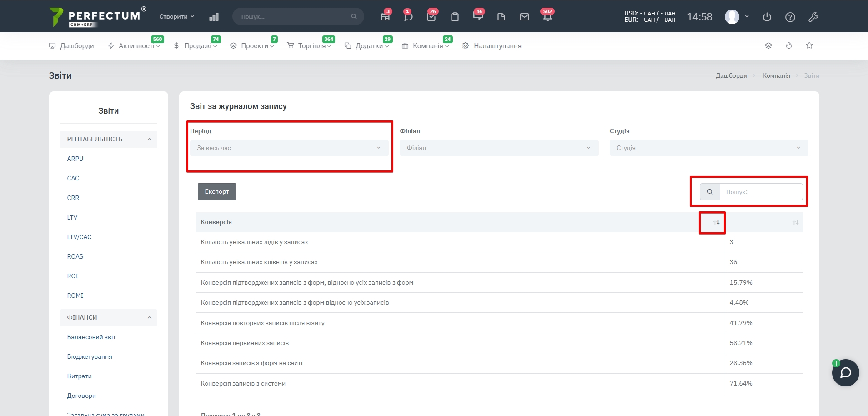Click the favorites star icon
Image resolution: width=868 pixels, height=416 pixels.
[809, 45]
